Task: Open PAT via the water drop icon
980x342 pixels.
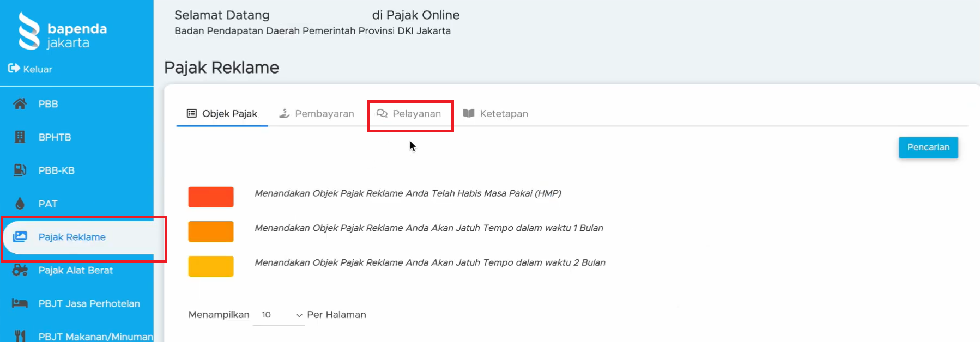Action: point(20,204)
